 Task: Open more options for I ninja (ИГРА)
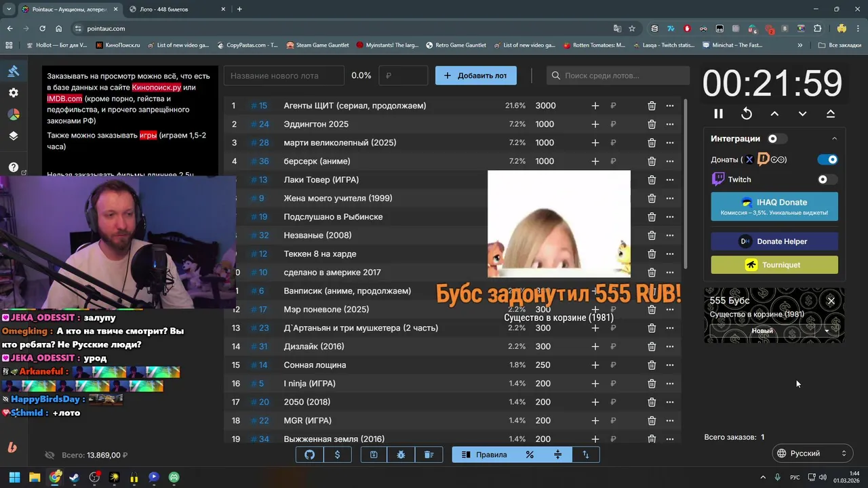[x=670, y=384]
